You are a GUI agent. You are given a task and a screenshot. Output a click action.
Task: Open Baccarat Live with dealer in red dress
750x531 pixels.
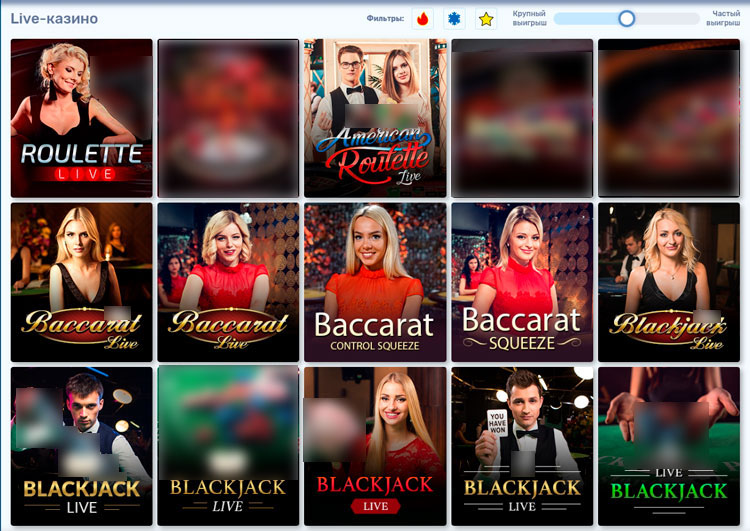[228, 282]
